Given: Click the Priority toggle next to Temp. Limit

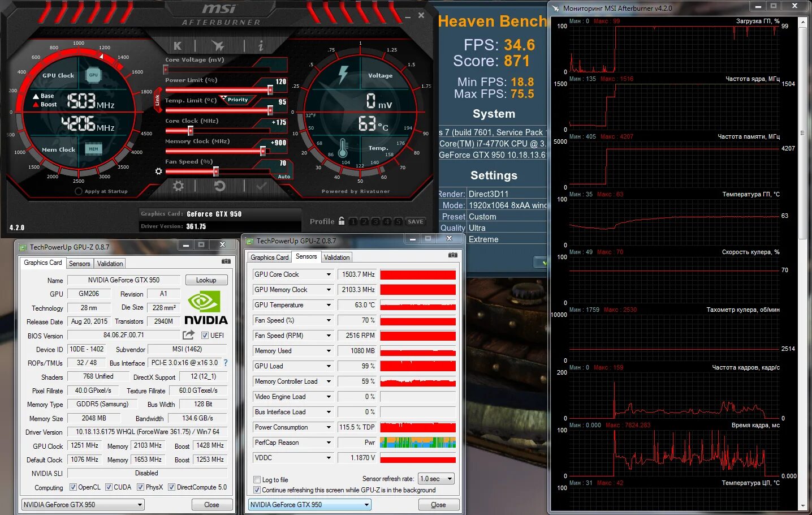Looking at the screenshot, I should coord(237,100).
